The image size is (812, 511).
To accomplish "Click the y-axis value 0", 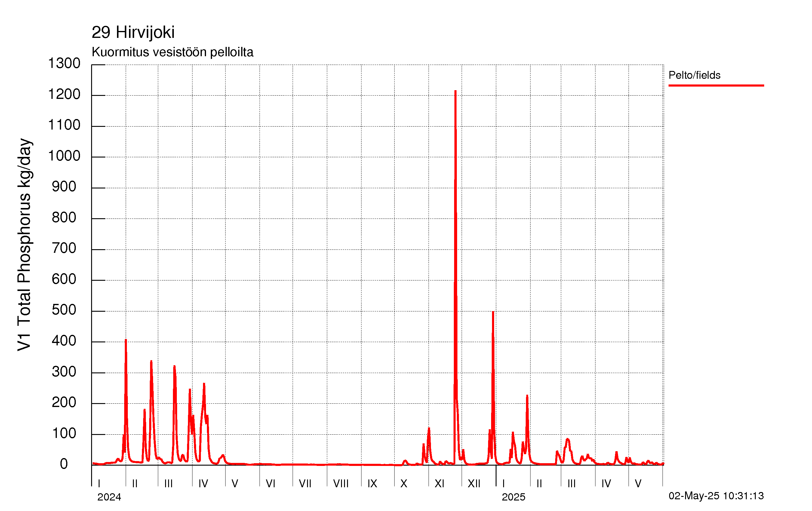I will (x=64, y=464).
